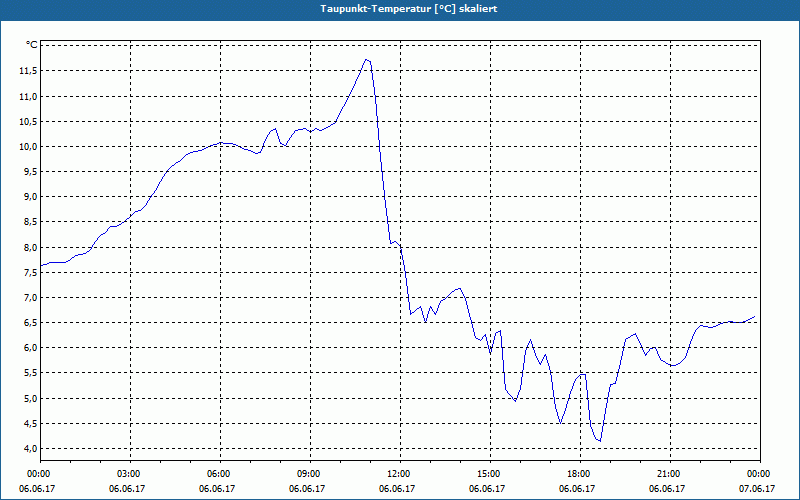Click the 09:00 time label
The width and height of the screenshot is (800, 500).
coord(310,473)
